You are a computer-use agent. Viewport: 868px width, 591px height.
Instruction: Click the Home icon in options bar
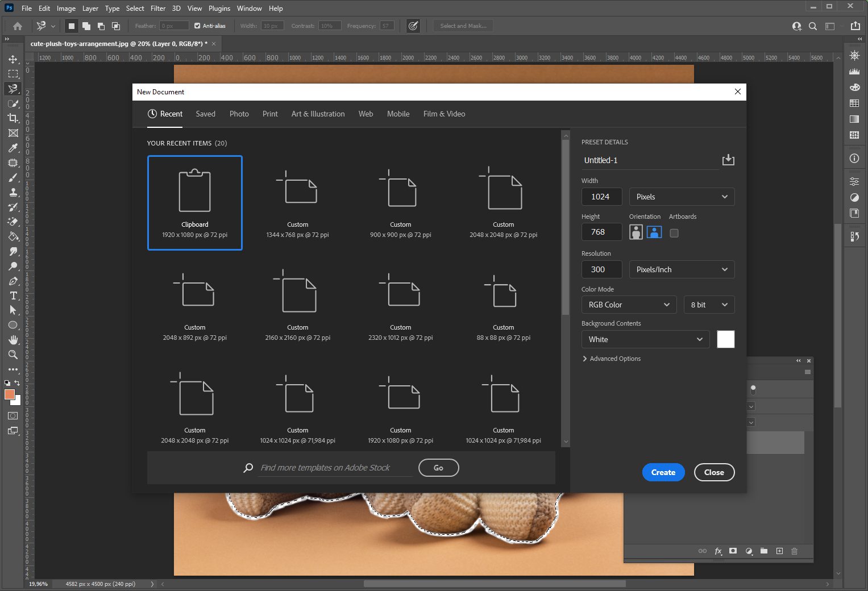point(18,26)
